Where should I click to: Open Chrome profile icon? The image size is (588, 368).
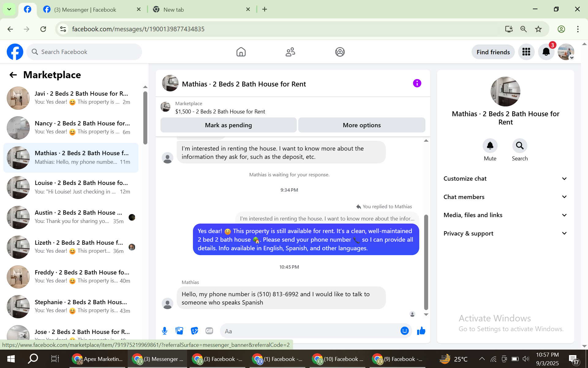pos(561,29)
